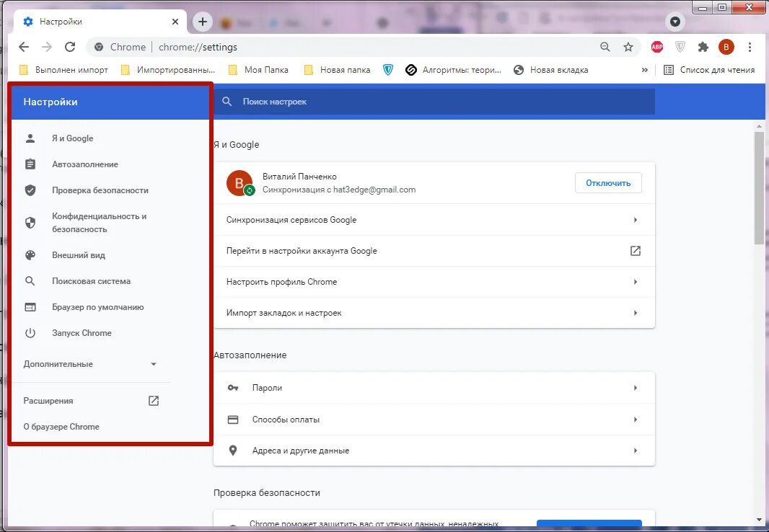Screen dimensions: 769x532
Task: Open the Импортированны... bookmark folder
Action: click(168, 70)
